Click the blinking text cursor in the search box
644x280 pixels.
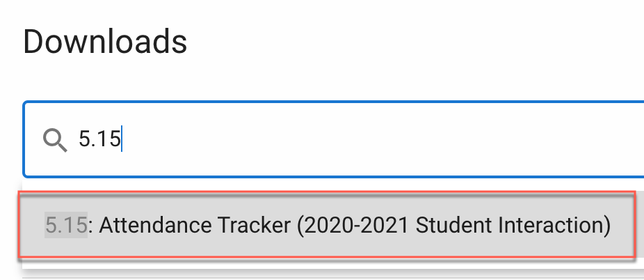pos(122,139)
